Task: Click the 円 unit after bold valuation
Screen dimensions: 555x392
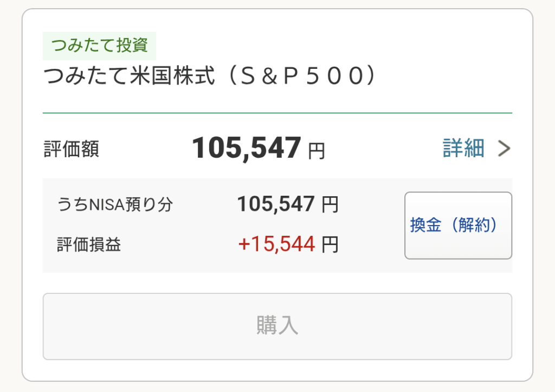Action: coord(317,151)
